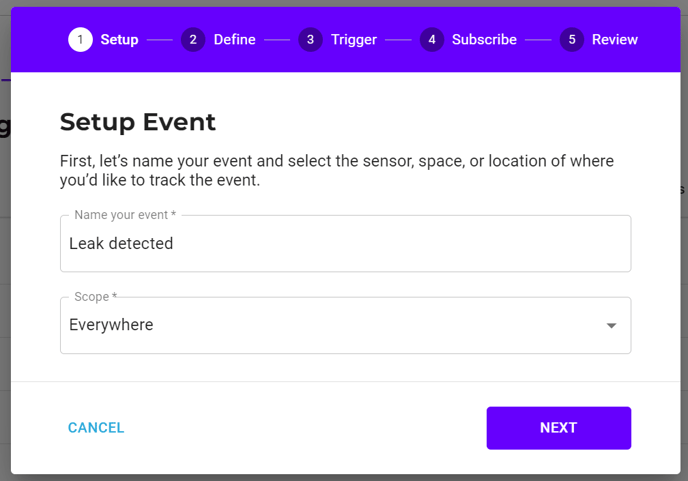Click the NEXT button

[559, 428]
